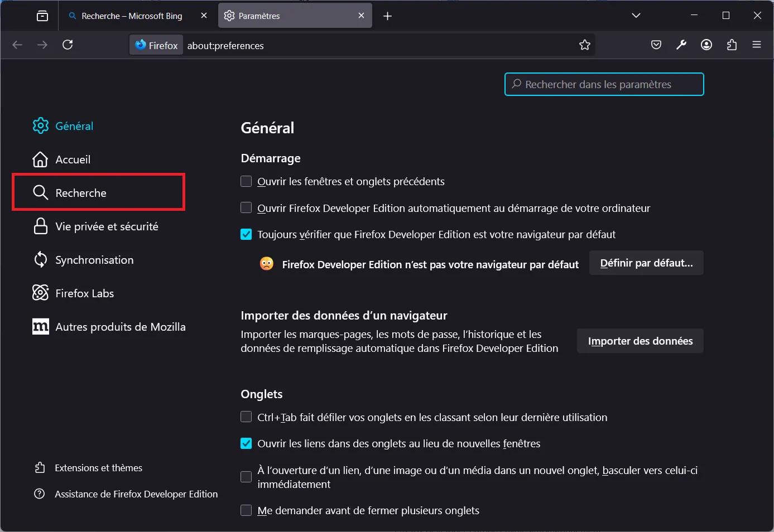The height and width of the screenshot is (532, 774).
Task: Uncheck Ouvrir les liens dans des onglets
Action: pos(246,443)
